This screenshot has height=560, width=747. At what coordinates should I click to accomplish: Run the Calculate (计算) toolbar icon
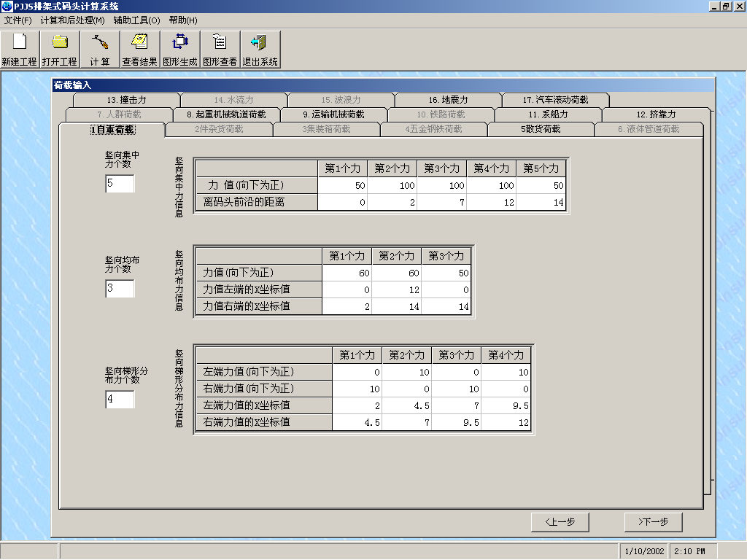[x=100, y=49]
